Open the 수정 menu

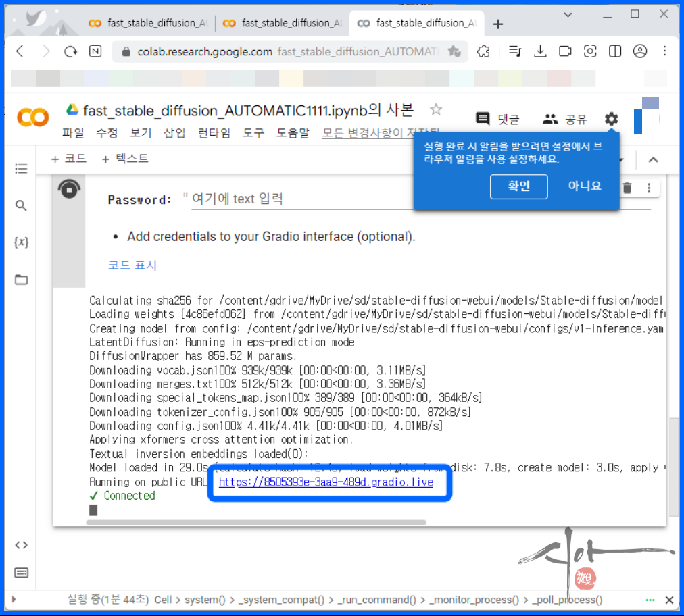coord(107,132)
